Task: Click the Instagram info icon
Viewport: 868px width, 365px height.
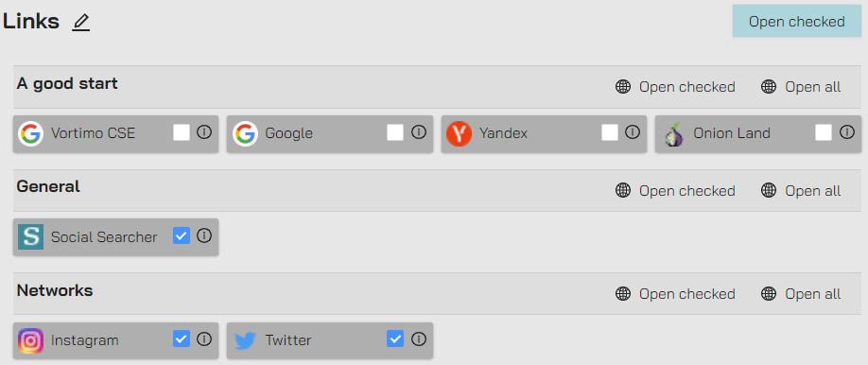Action: [204, 339]
